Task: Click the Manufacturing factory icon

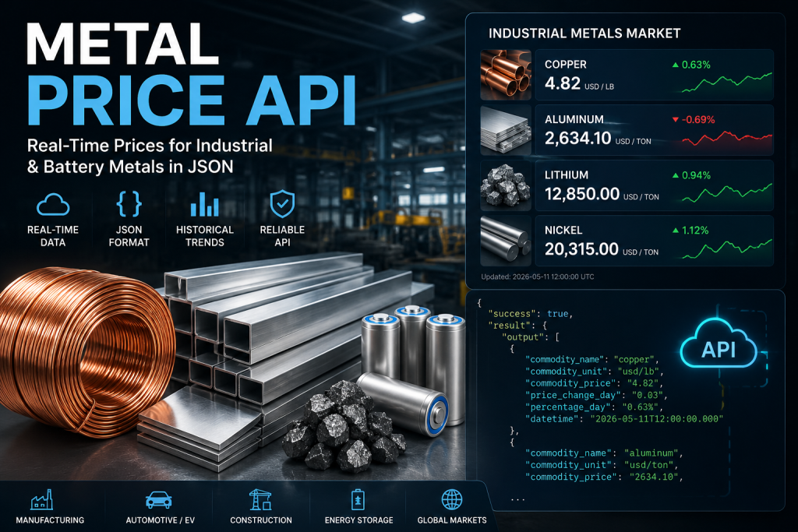Action: click(42, 499)
